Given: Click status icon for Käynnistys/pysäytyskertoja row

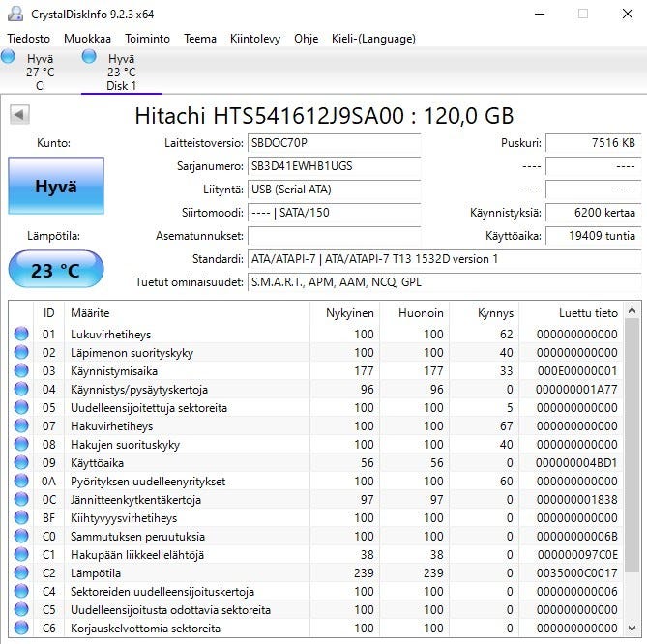Looking at the screenshot, I should click(21, 389).
